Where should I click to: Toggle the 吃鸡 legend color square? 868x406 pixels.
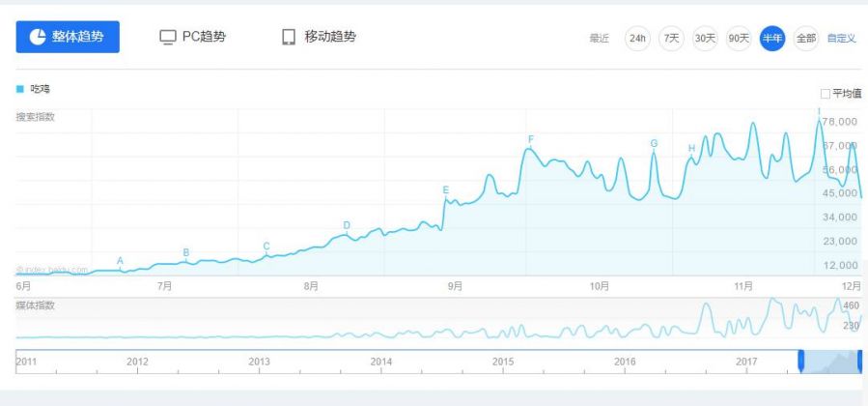point(20,89)
